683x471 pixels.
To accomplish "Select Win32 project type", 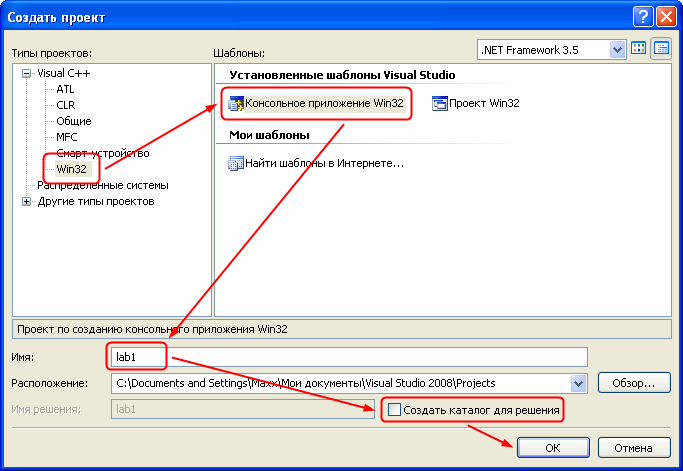I will pyautogui.click(x=71, y=169).
